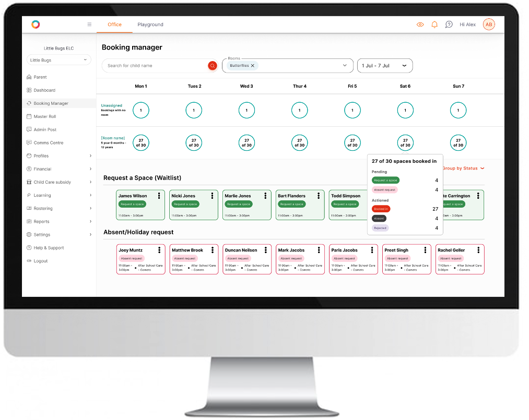Open the help question-mark icon
This screenshot has width=529, height=420.
[449, 24]
